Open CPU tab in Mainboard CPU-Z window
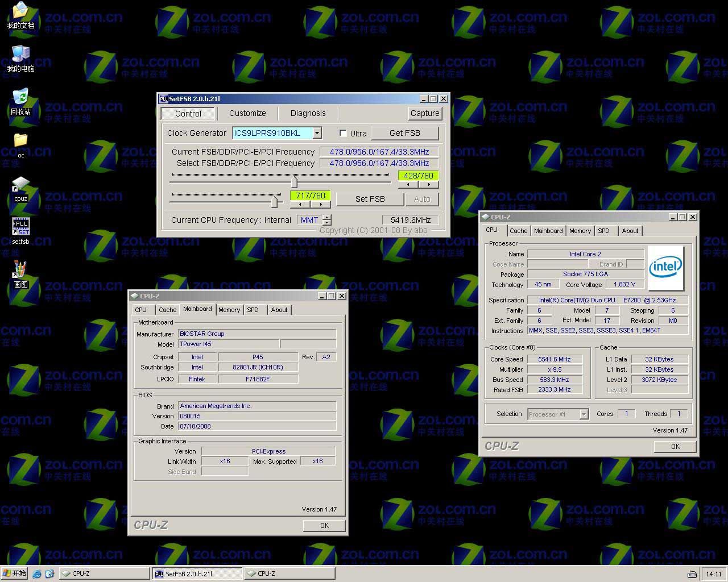728x582 pixels. pyautogui.click(x=141, y=310)
